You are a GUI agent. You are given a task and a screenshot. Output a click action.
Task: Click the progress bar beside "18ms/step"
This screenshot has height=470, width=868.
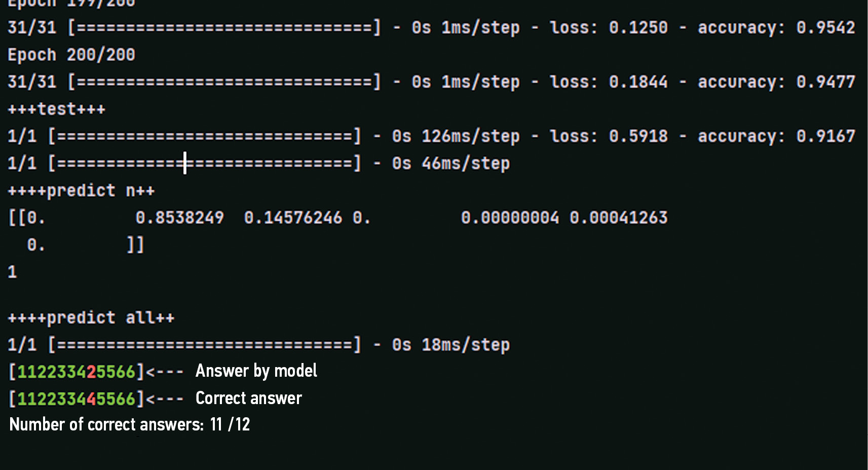click(x=205, y=345)
